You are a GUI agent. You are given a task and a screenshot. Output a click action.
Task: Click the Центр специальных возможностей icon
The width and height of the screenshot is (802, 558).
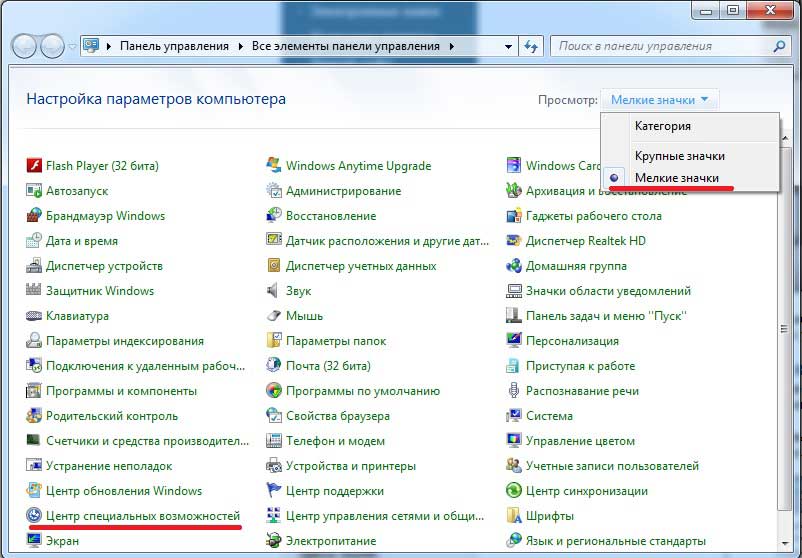pyautogui.click(x=34, y=516)
